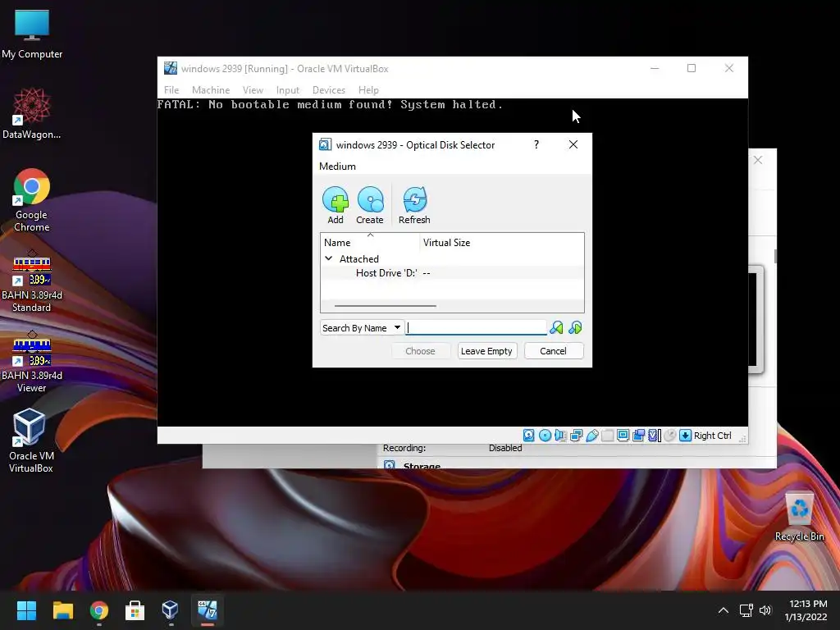Open the Machine menu

click(x=211, y=90)
